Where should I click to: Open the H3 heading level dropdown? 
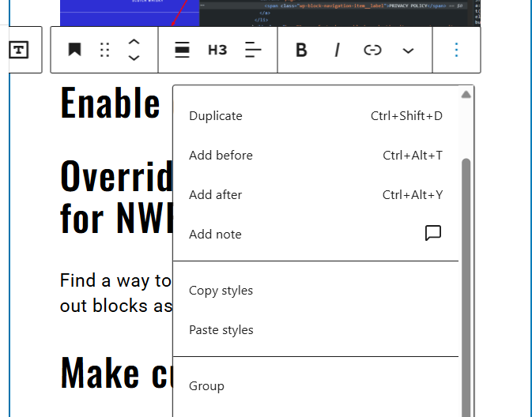coord(217,50)
